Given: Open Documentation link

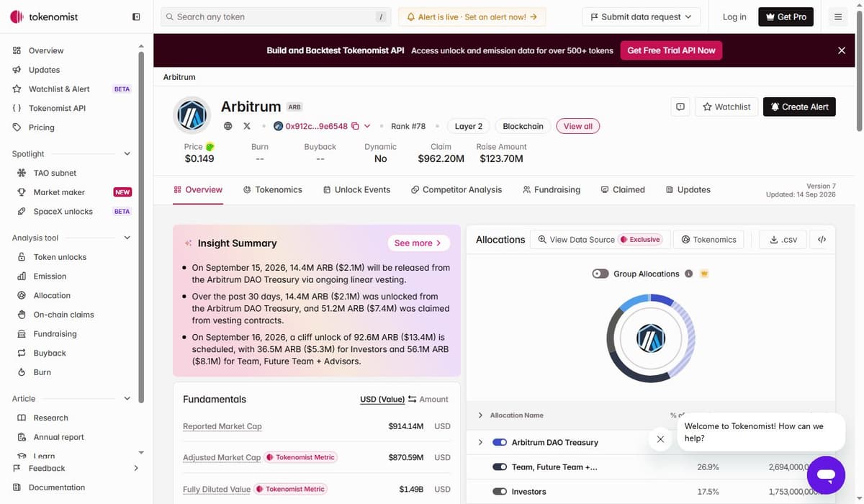Looking at the screenshot, I should click(x=57, y=487).
